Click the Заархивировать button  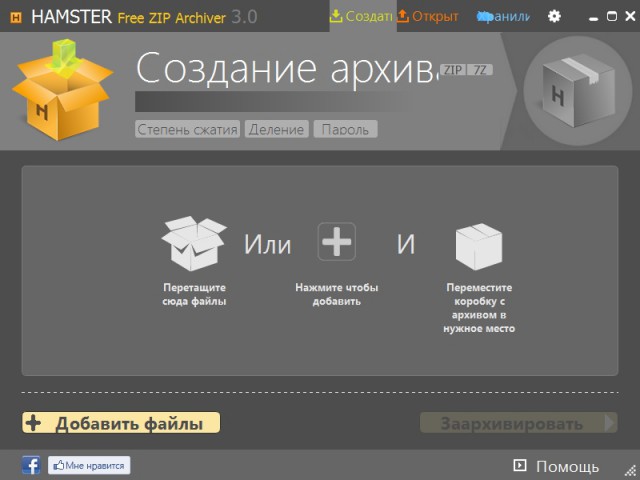pyautogui.click(x=519, y=423)
